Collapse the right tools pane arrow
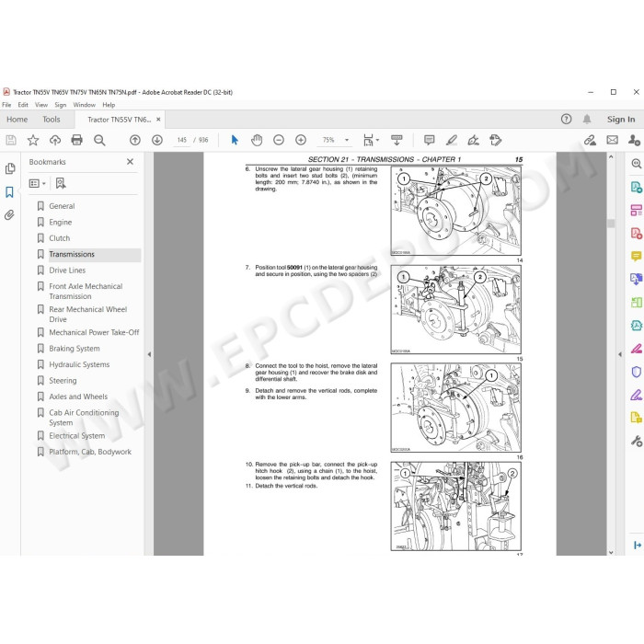Image resolution: width=644 pixels, height=644 pixels. coord(620,354)
